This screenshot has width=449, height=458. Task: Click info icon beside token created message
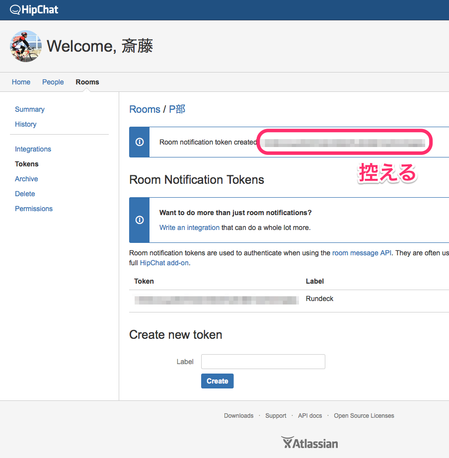coord(139,142)
